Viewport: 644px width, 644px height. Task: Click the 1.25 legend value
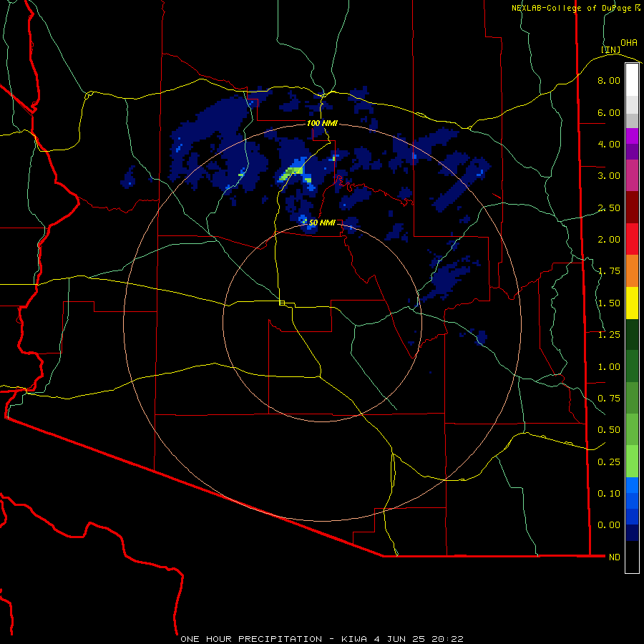tap(609, 335)
